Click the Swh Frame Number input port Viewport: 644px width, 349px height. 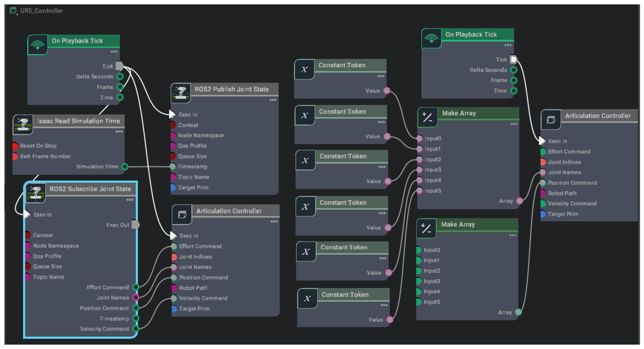coord(15,157)
